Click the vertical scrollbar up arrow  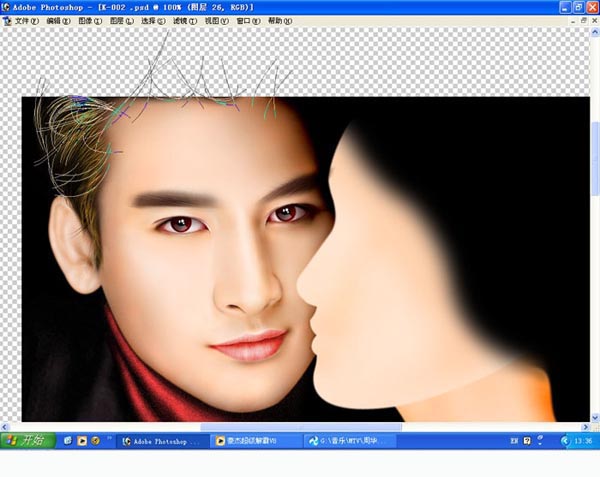[x=595, y=33]
